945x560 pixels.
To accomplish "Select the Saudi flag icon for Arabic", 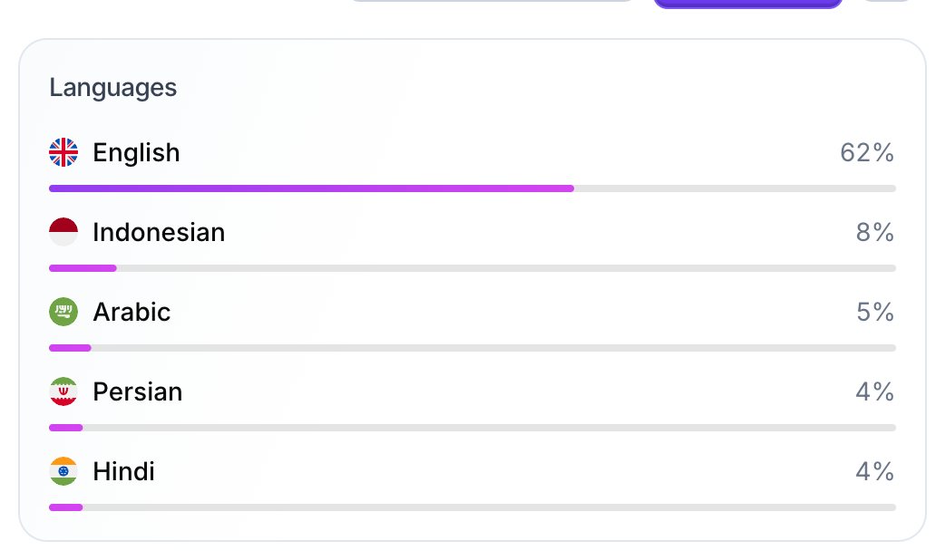I will 63,312.
